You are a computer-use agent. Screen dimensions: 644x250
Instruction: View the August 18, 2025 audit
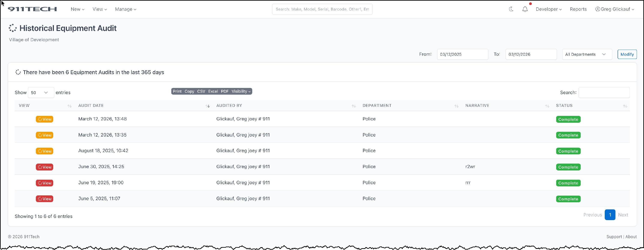44,151
